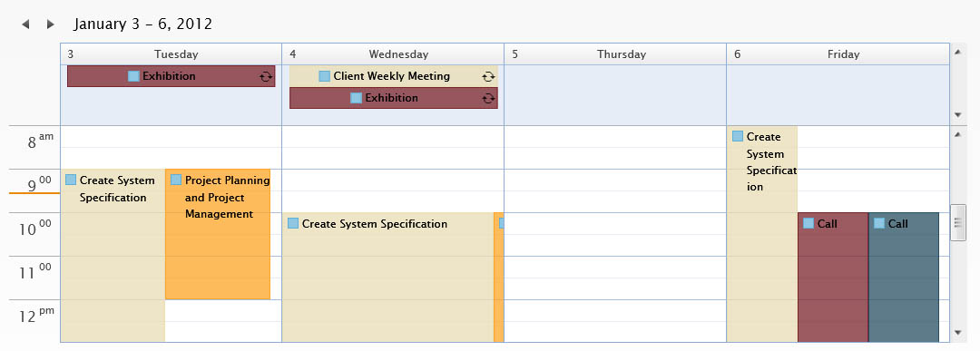Click blue square on Project Planning appointment

pos(176,180)
